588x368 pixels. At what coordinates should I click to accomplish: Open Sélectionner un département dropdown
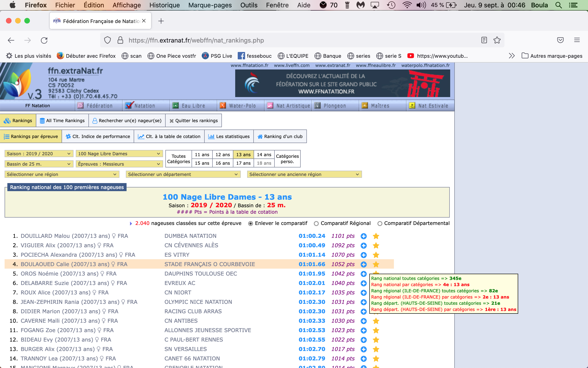(183, 174)
